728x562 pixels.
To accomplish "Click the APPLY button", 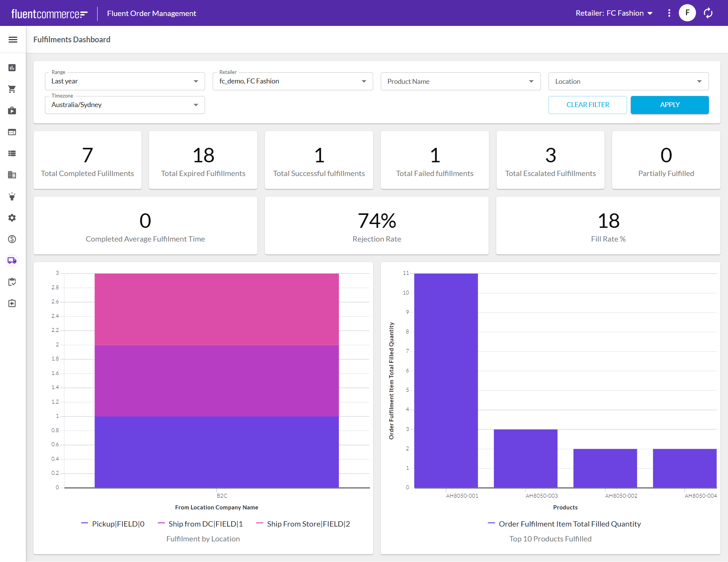I will (x=670, y=105).
